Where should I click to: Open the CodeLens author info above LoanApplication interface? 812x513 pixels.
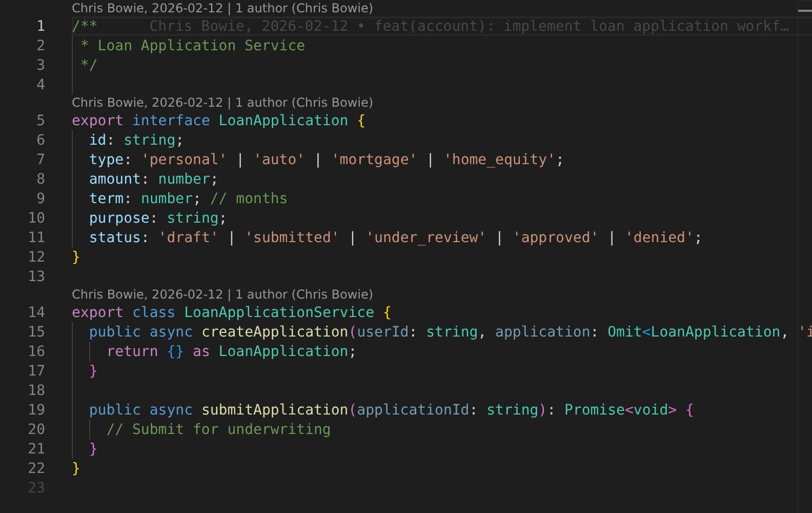222,103
